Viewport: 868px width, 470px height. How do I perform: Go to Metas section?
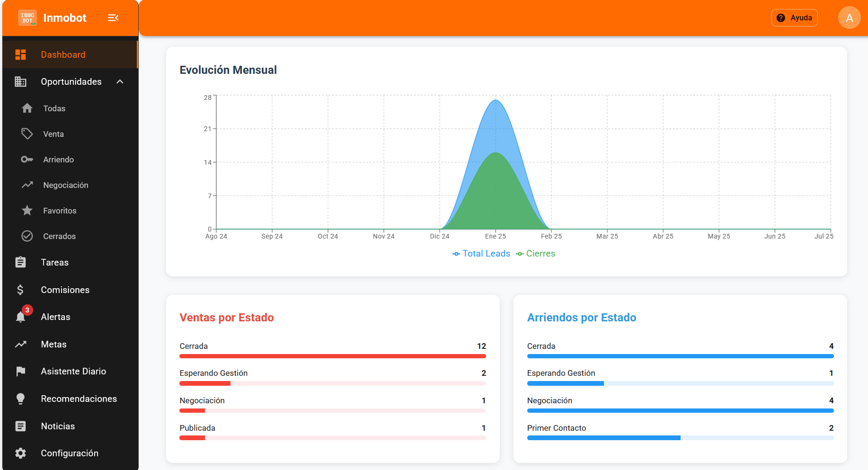pyautogui.click(x=70, y=344)
